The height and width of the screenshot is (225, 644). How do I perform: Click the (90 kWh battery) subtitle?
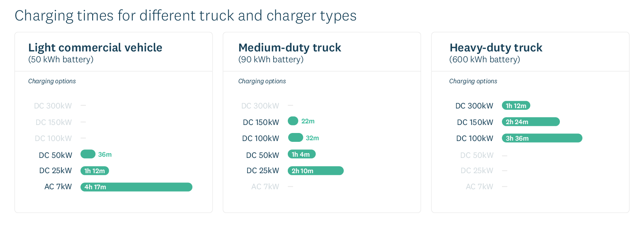271,59
